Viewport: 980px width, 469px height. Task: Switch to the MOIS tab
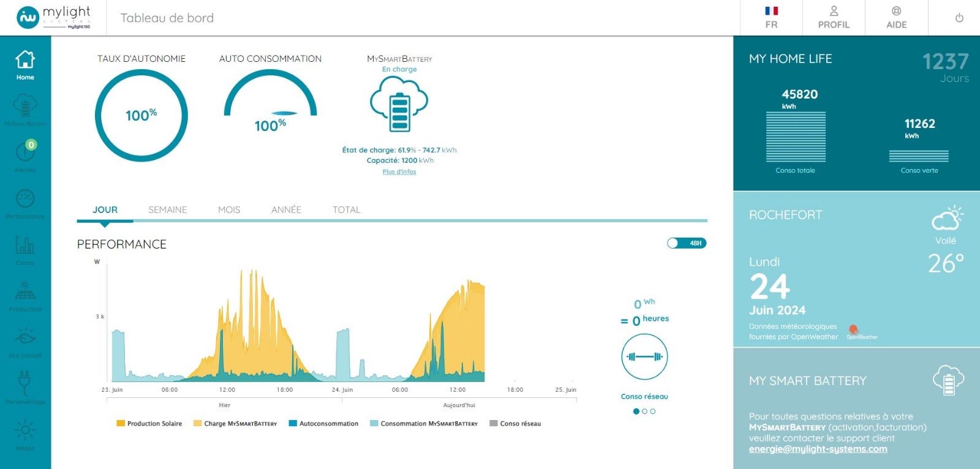pyautogui.click(x=229, y=209)
